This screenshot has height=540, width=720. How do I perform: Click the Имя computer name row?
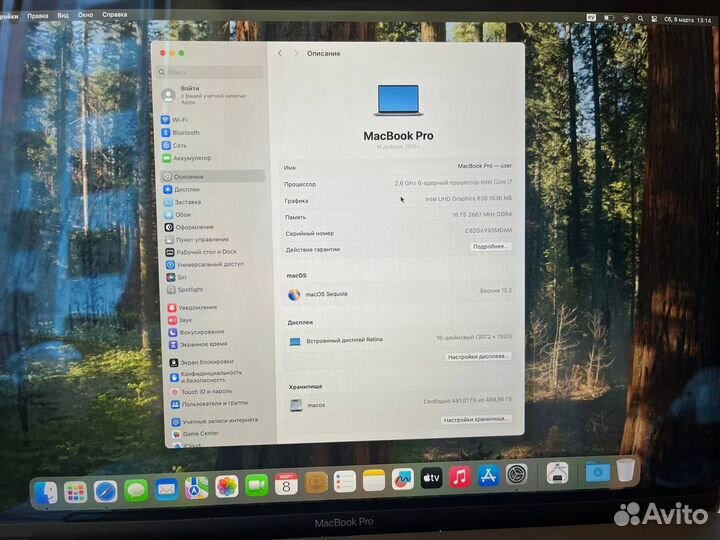(x=397, y=167)
